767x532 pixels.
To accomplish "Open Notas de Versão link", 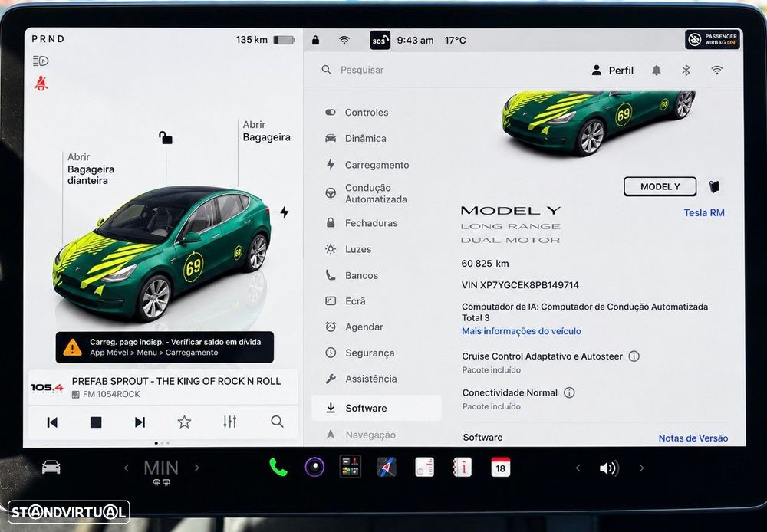I will pos(693,438).
